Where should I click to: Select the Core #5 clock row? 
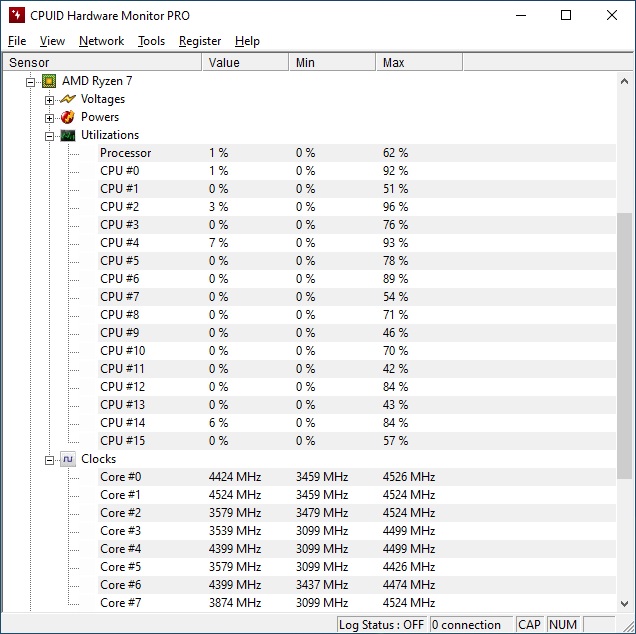(x=357, y=567)
